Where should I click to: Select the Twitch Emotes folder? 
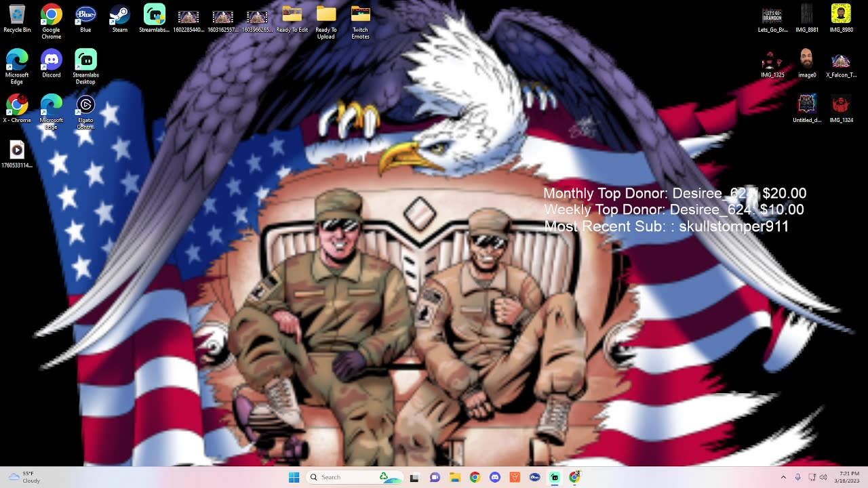360,22
